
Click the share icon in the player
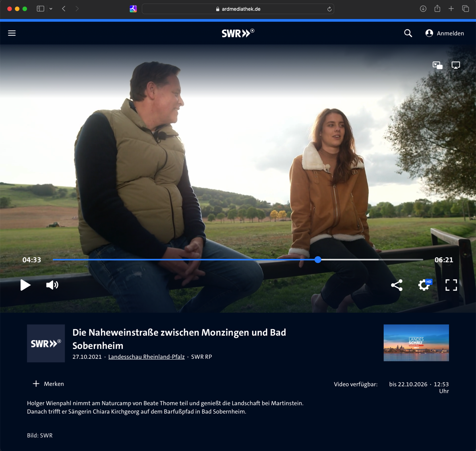(397, 285)
